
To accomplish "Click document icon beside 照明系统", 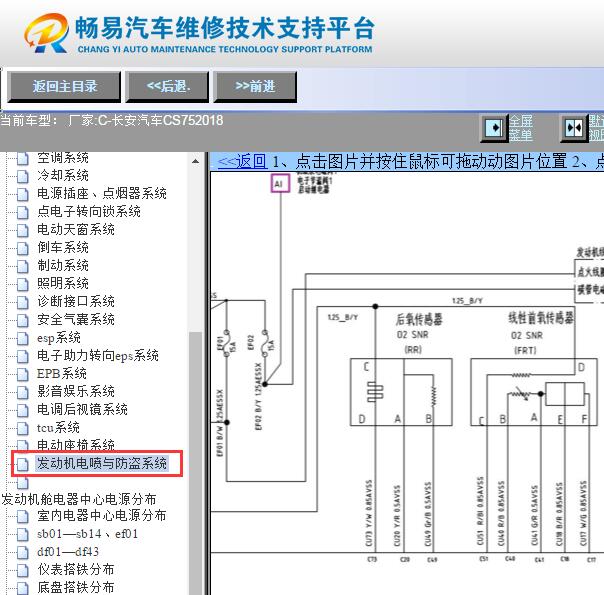I will 23,284.
